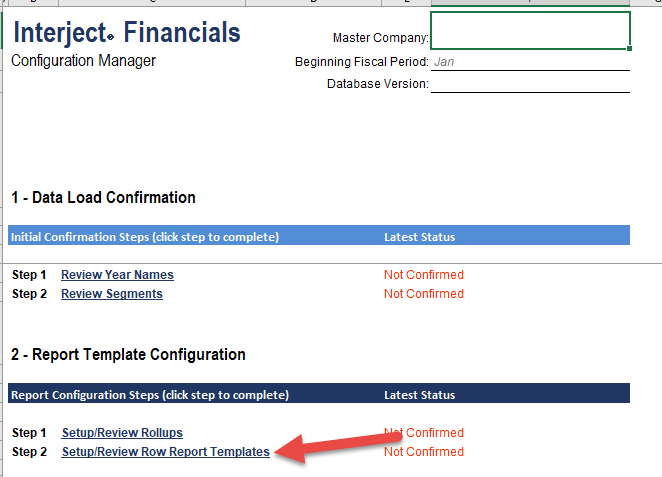The width and height of the screenshot is (662, 477).
Task: Click the Interject Financials title
Action: tap(127, 33)
